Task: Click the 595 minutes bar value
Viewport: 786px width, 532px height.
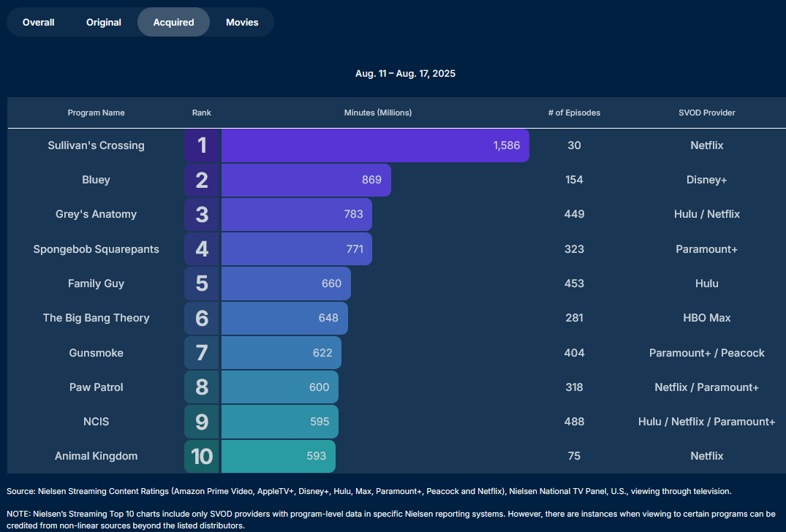Action: [320, 422]
